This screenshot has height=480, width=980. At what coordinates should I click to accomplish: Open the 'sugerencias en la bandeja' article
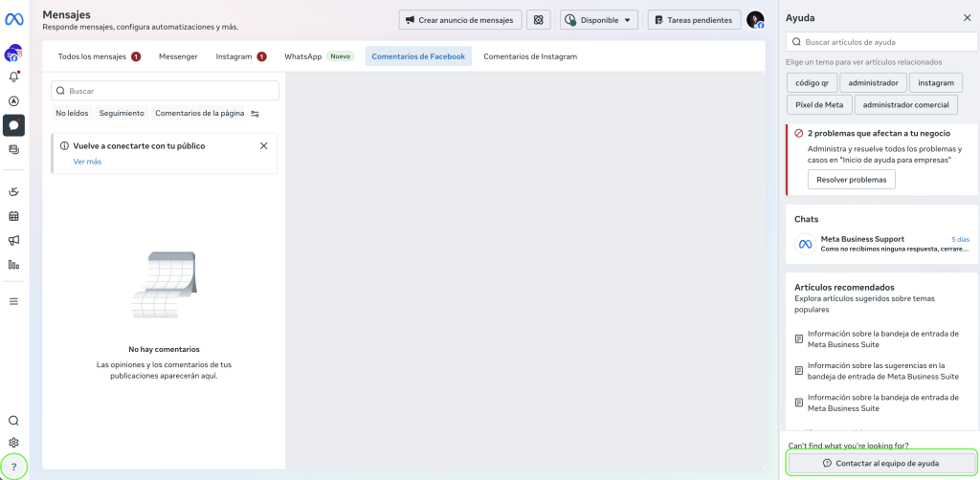pos(882,371)
